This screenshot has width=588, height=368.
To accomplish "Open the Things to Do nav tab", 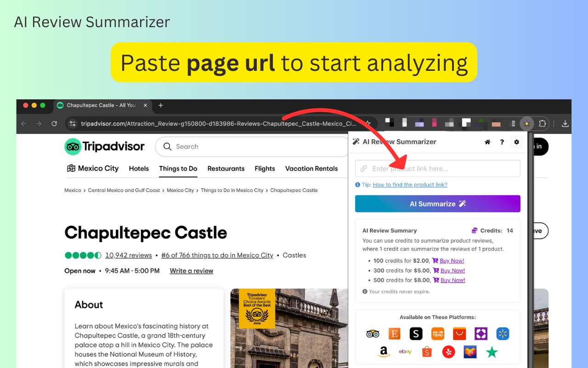I will pyautogui.click(x=178, y=168).
